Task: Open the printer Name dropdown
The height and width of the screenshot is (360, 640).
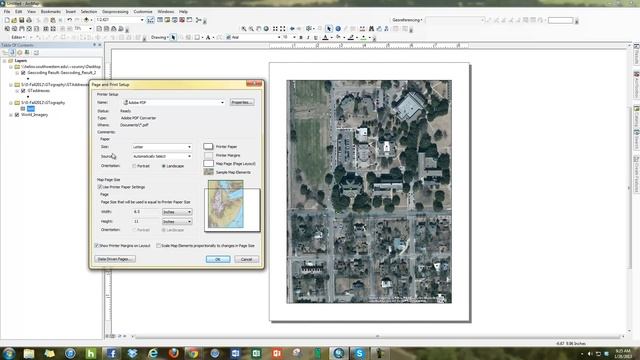Action: (222, 102)
